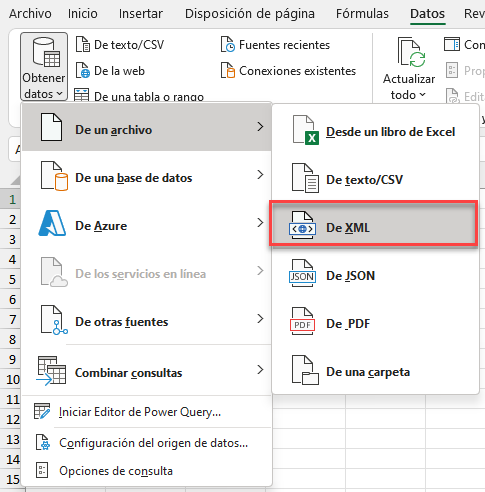Click the De una tabla o rango icon

click(81, 95)
